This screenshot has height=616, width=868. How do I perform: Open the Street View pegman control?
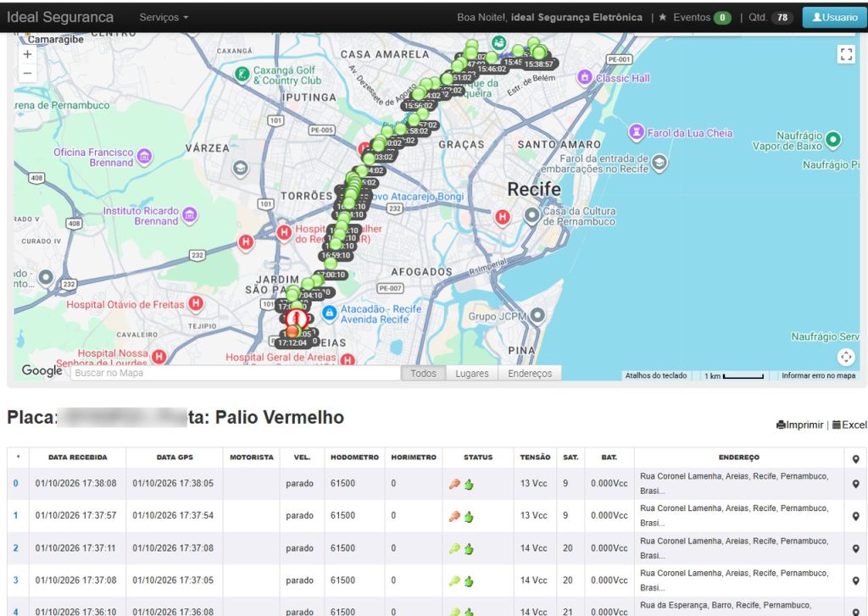pyautogui.click(x=846, y=357)
